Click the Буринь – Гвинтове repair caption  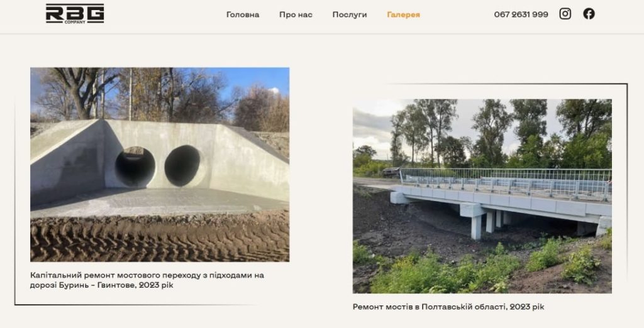click(x=147, y=280)
